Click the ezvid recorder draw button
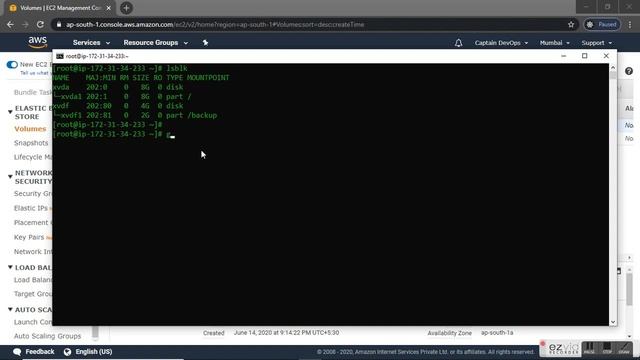This screenshot has width=640, height=360. pos(624,348)
